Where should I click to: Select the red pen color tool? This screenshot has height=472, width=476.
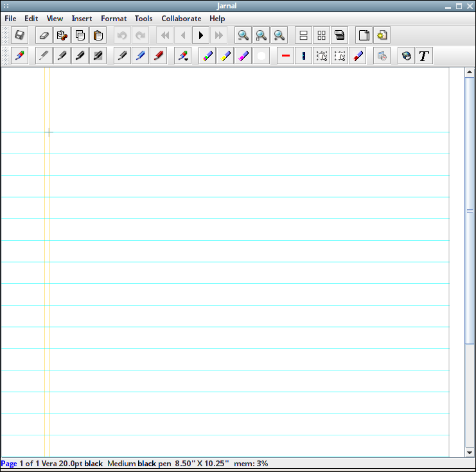158,55
